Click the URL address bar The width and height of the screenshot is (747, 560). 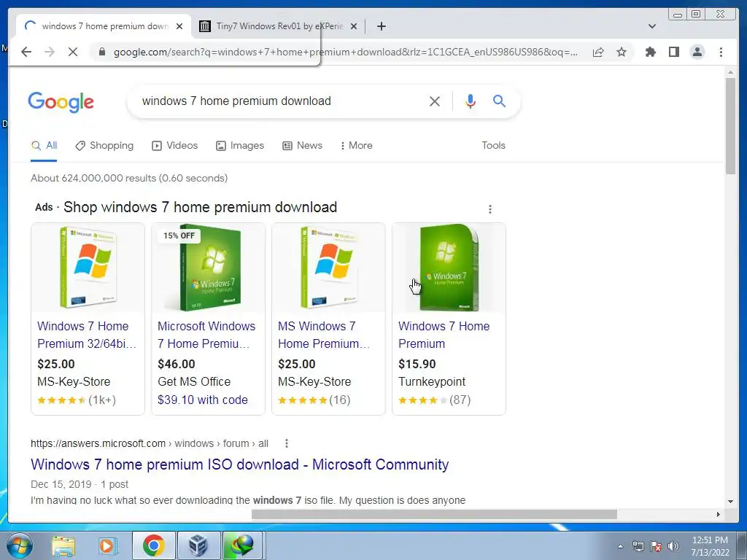point(345,52)
